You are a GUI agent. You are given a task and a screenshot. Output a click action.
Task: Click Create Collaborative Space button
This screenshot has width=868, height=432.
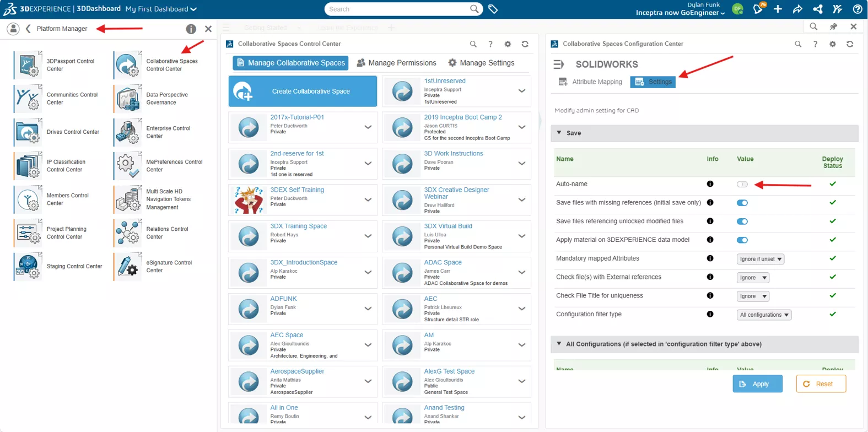click(303, 91)
